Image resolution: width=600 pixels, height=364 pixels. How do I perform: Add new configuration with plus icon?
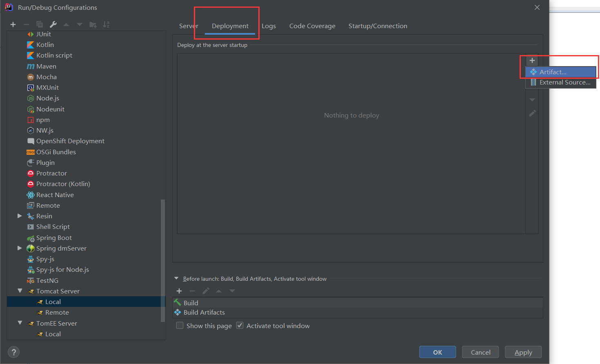click(x=13, y=24)
